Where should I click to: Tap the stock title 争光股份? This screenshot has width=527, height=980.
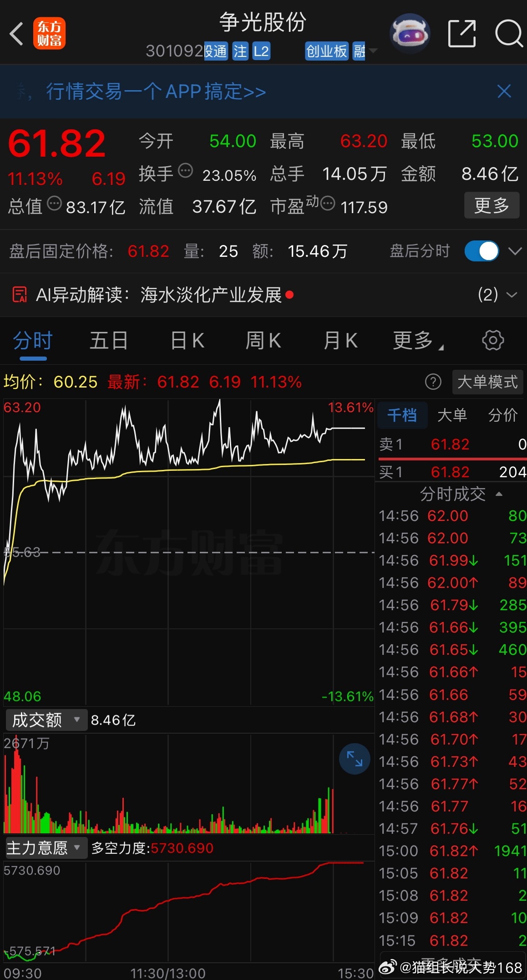[x=263, y=22]
